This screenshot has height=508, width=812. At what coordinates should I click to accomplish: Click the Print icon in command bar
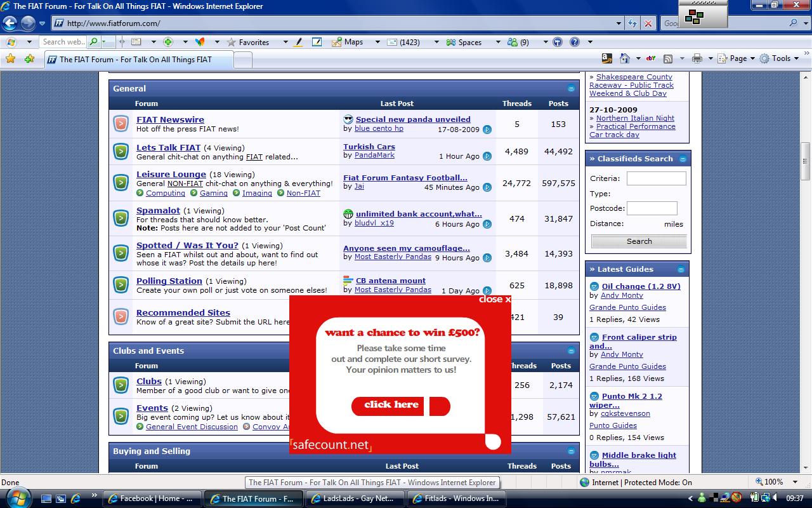point(697,58)
